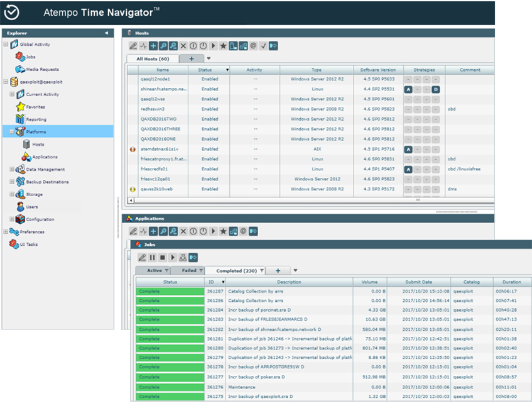Viewport: 532px width, 403px height.
Task: Collapse the Explorer panel with its arrow
Action: point(106,33)
